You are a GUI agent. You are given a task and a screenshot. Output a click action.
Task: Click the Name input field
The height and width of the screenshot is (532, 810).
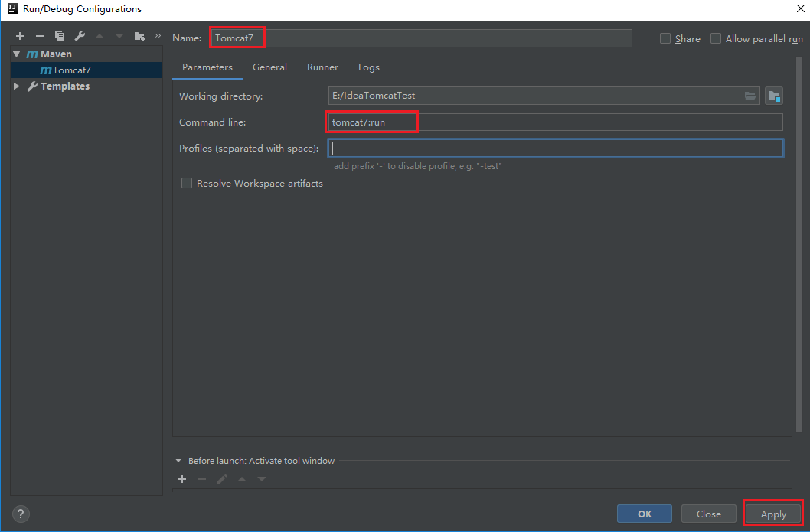point(421,38)
